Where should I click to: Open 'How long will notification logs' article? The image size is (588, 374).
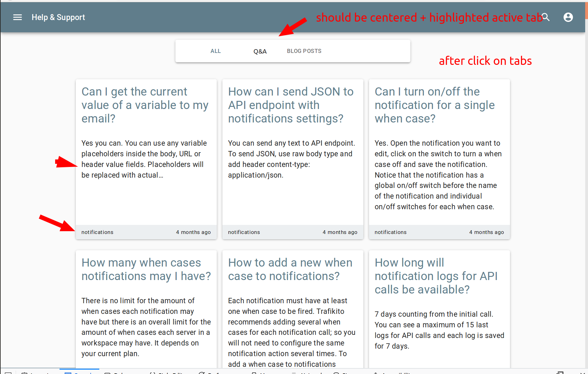[436, 276]
